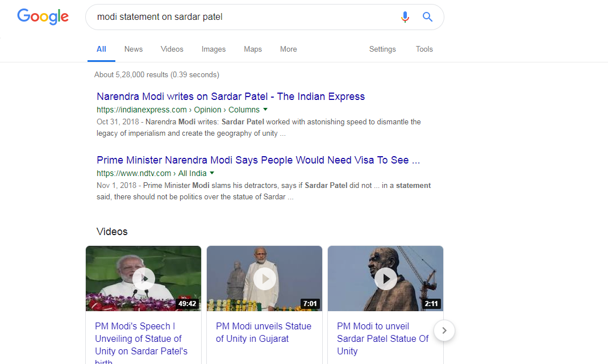Click the Videos section heading
608x364 pixels.
pyautogui.click(x=112, y=232)
